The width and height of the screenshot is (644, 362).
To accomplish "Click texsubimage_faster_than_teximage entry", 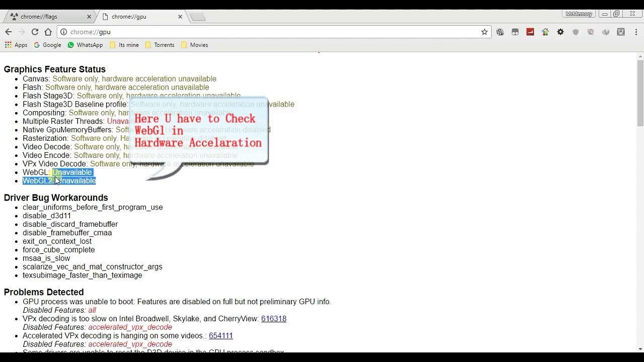I will point(83,276).
